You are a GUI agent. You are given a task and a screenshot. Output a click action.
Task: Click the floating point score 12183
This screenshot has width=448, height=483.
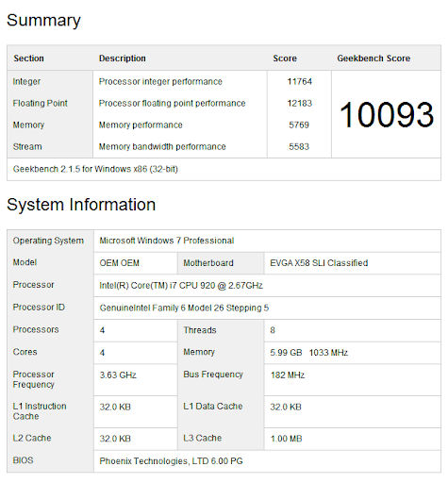[x=300, y=104]
